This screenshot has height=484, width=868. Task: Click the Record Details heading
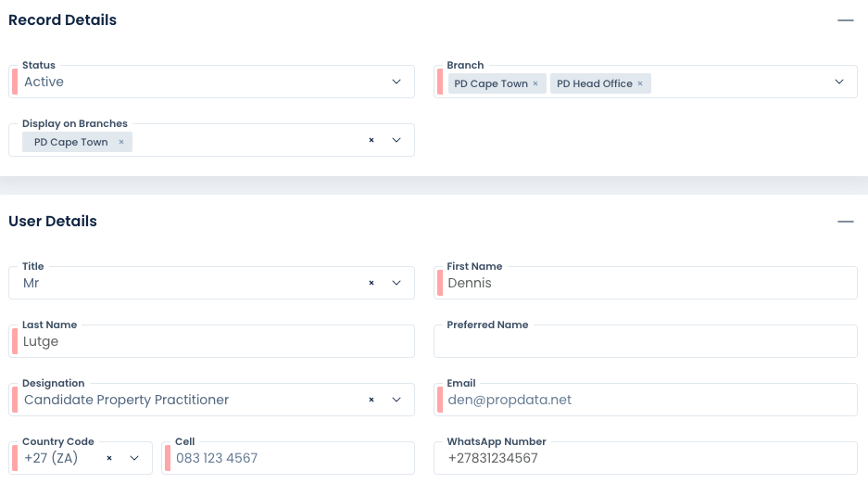click(63, 20)
